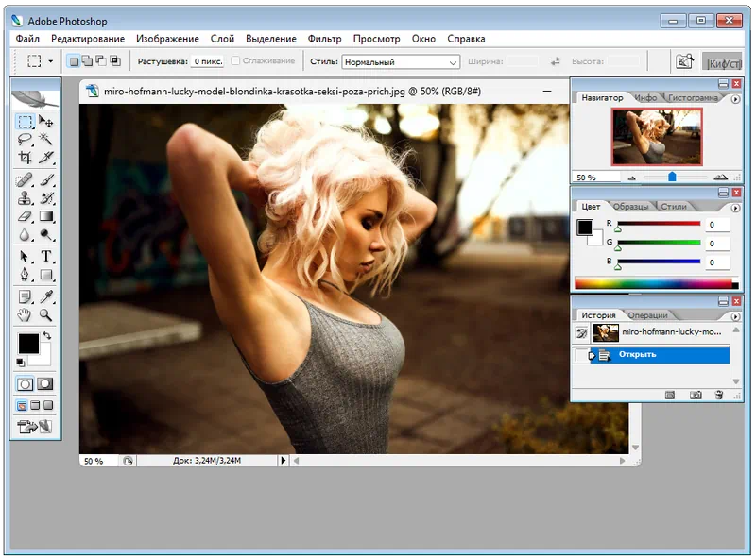
Task: Switch to Full Screen mode
Action: tap(48, 406)
